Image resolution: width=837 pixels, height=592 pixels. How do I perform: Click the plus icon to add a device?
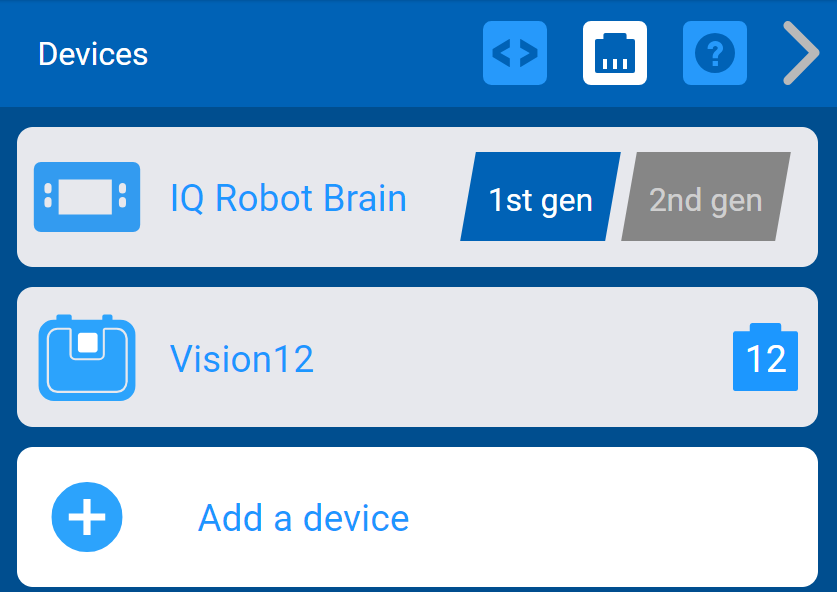pyautogui.click(x=86, y=517)
